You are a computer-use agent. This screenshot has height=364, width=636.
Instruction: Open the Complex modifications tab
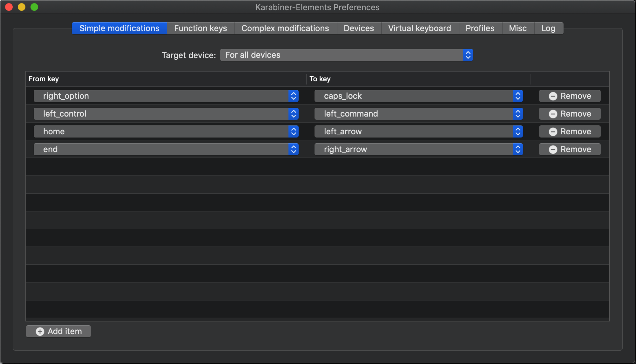(285, 28)
